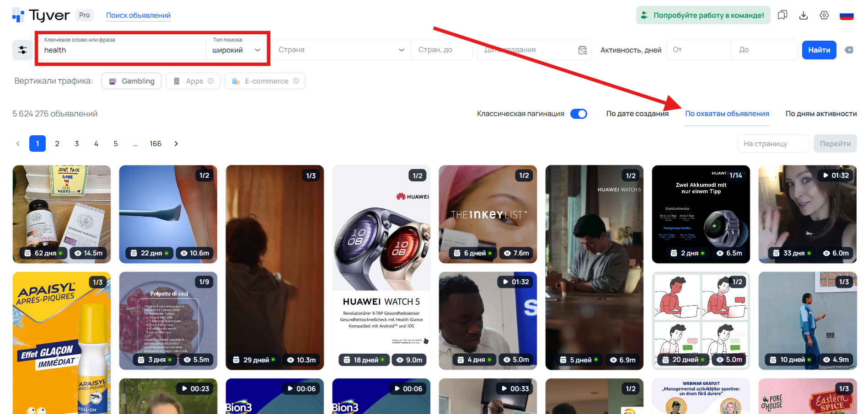Open settings gear icon
The height and width of the screenshot is (414, 868).
coord(824,15)
